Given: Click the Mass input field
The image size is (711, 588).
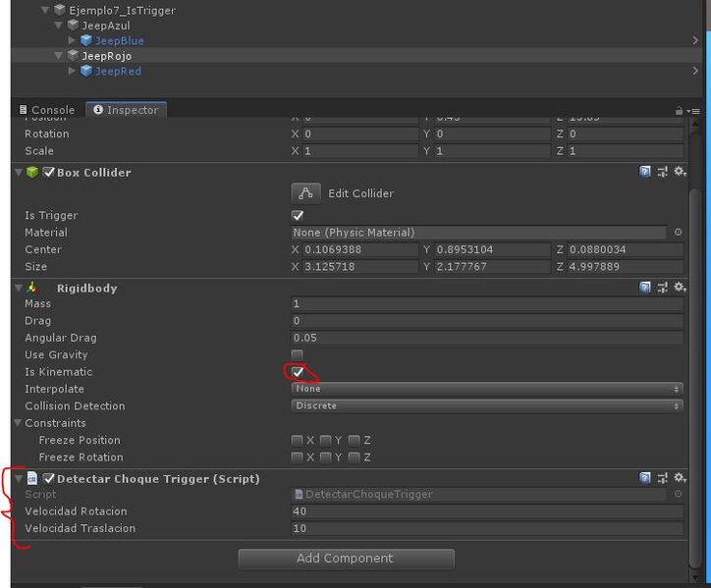Looking at the screenshot, I should point(487,303).
